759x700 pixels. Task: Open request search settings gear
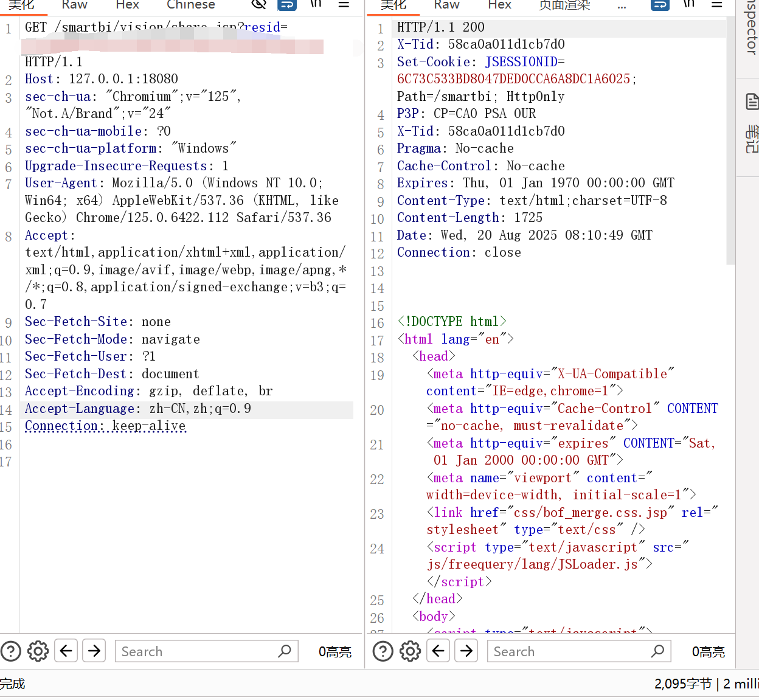[38, 651]
